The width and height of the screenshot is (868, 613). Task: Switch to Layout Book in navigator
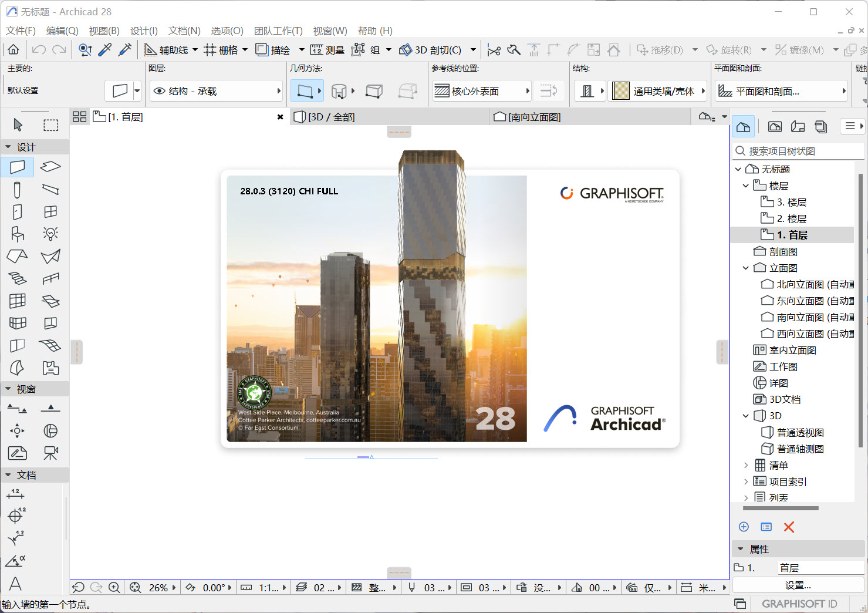point(798,126)
